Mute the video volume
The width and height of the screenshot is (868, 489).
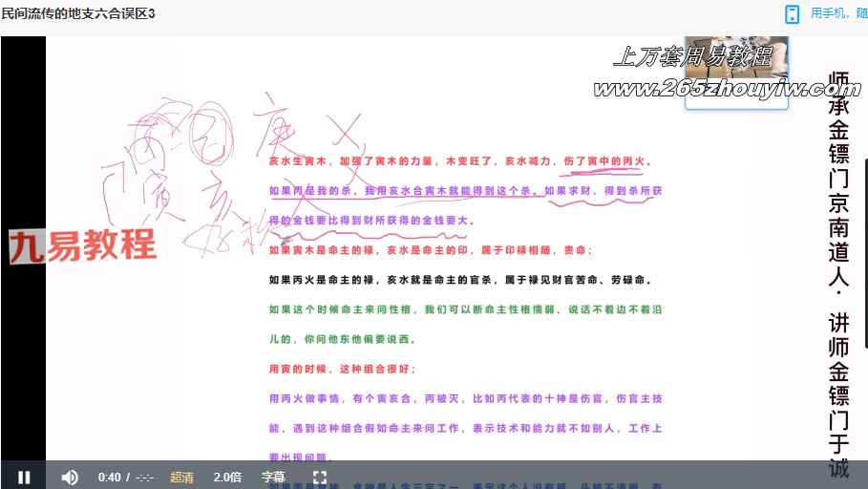[x=70, y=477]
